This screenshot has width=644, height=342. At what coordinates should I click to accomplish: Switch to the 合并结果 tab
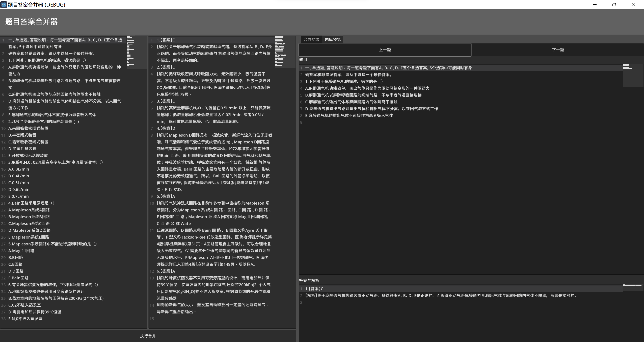(311, 40)
